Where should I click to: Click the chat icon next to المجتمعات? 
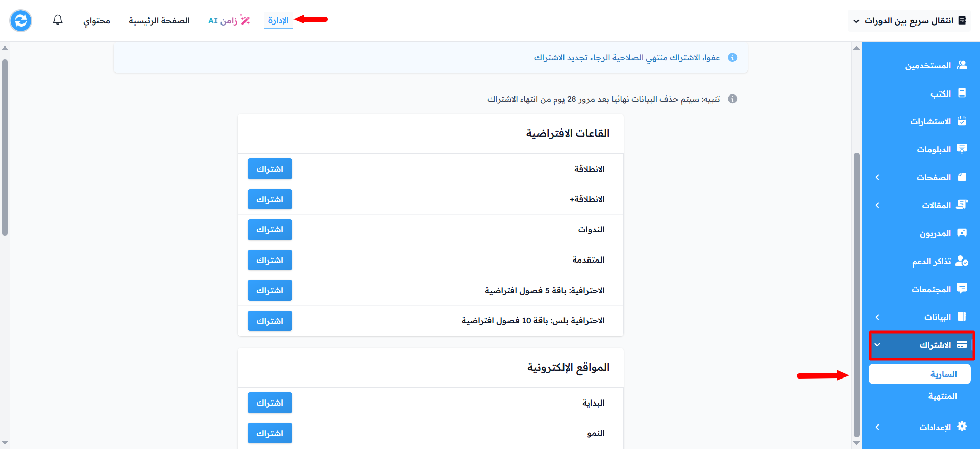point(962,289)
